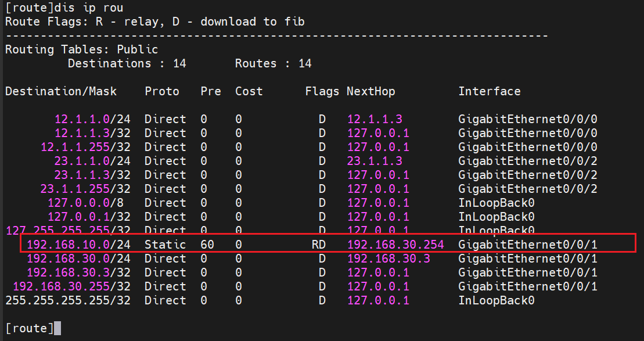Click the next hop 192.168.30.254
This screenshot has width=644, height=341.
click(395, 245)
